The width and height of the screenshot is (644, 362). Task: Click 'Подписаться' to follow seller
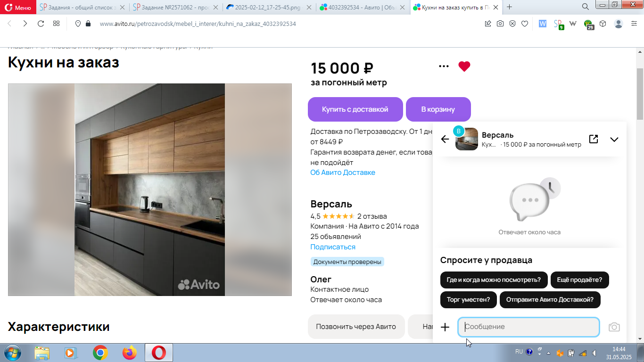pyautogui.click(x=333, y=247)
